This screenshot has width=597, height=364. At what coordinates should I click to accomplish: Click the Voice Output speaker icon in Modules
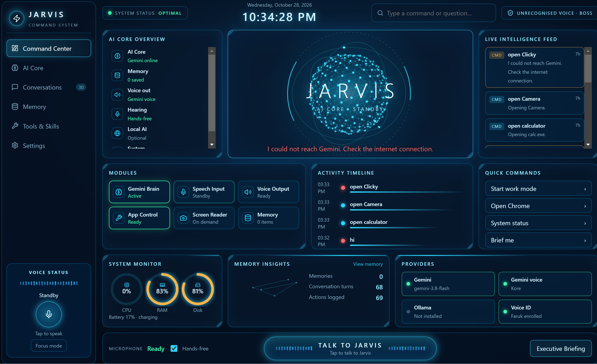(248, 192)
